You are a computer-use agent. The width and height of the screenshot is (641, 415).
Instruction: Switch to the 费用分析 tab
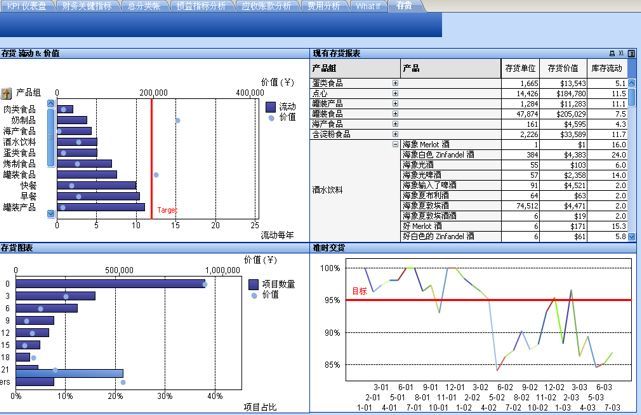click(x=321, y=5)
